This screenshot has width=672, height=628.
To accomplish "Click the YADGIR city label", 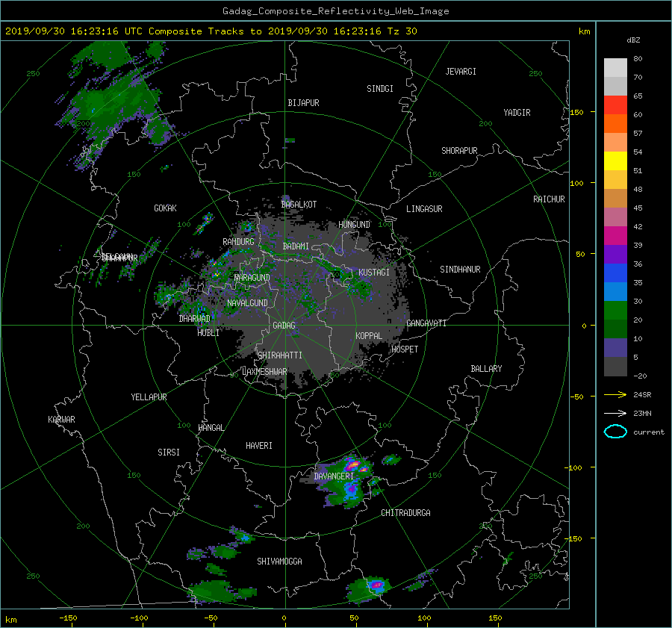I will pos(517,113).
